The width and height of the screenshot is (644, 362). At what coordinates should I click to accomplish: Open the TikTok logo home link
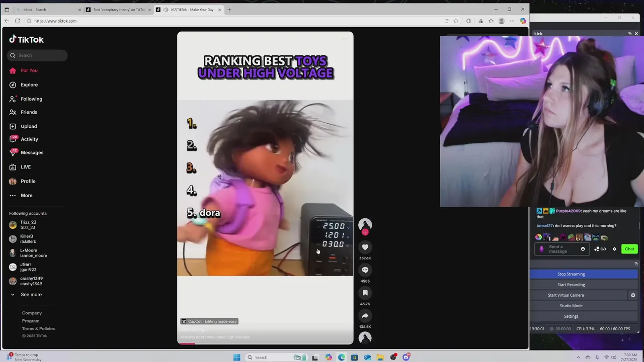click(27, 39)
